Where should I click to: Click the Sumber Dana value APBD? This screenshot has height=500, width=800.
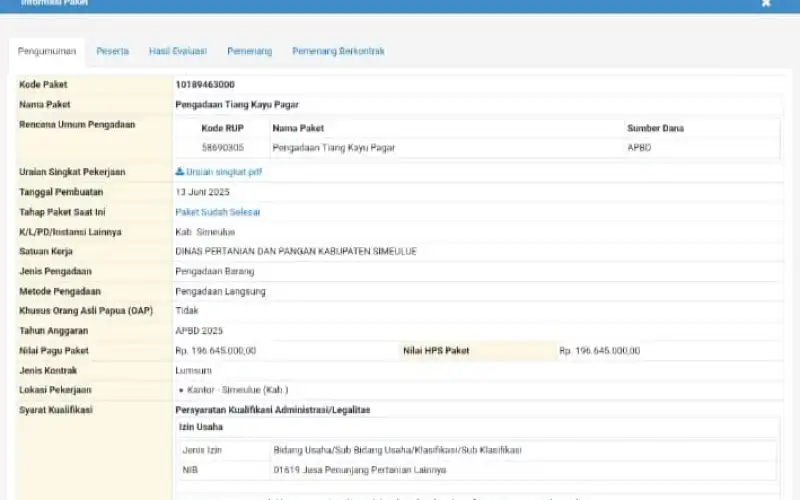point(639,147)
